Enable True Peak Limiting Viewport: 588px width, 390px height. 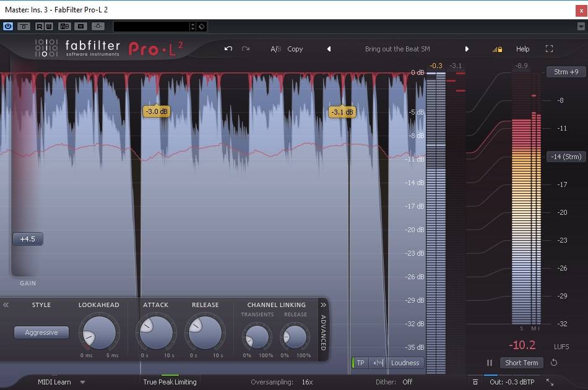170,382
